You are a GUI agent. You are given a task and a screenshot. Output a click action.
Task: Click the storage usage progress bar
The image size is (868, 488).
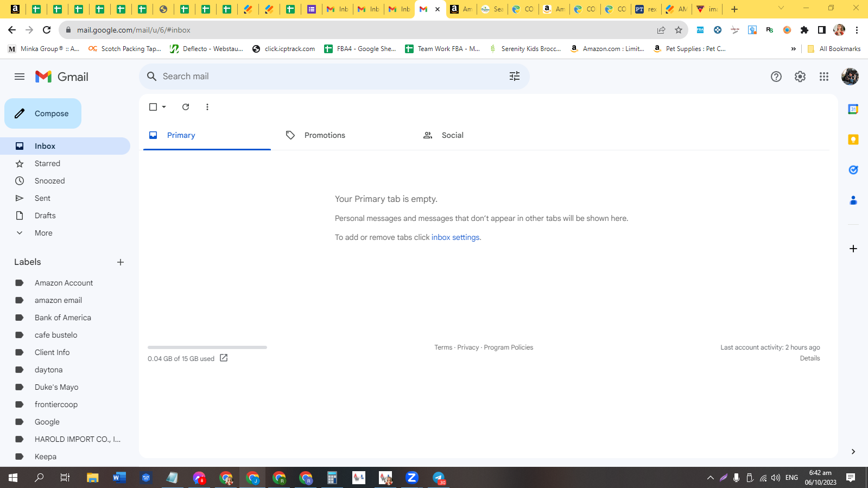click(x=207, y=347)
